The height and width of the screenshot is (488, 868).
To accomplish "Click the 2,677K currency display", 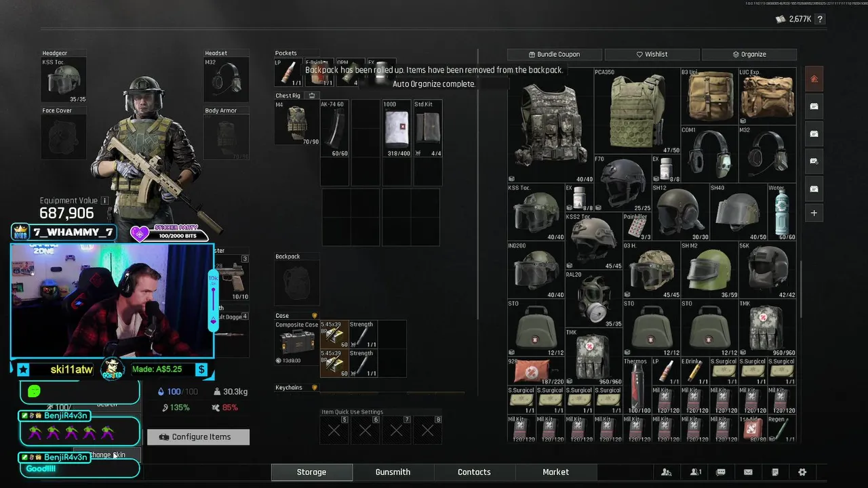I will point(794,20).
